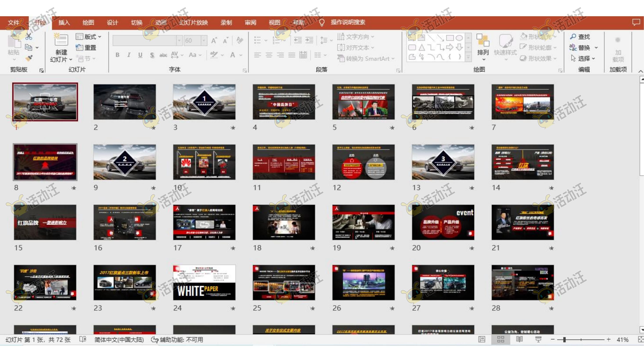Viewport: 644px width, 362px height.
Task: Toggle Italic formatting
Action: (129, 55)
